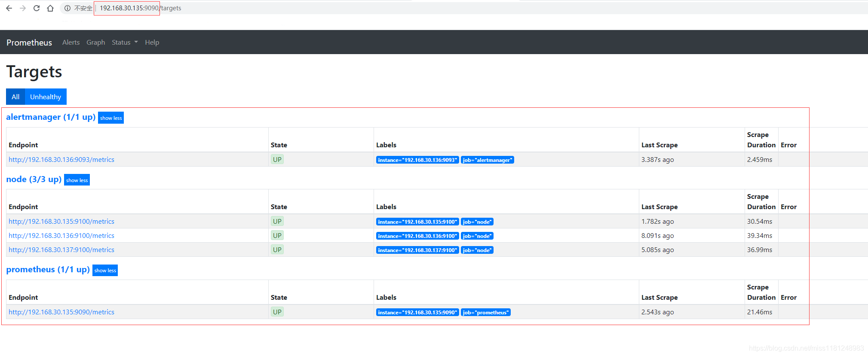Screen dimensions: 868x356
Task: Click job="node" label in 192.168.30.137:9100 row
Action: pos(477,250)
